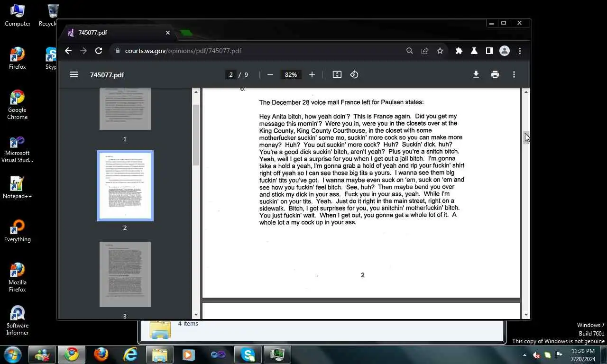Zoom out of the PDF
Screen dimensions: 607x364
point(270,74)
